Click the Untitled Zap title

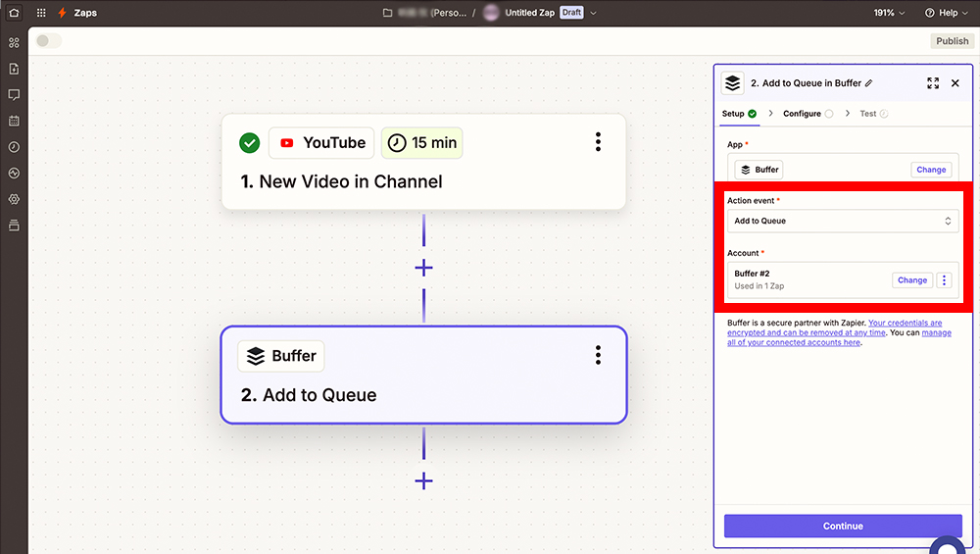529,13
